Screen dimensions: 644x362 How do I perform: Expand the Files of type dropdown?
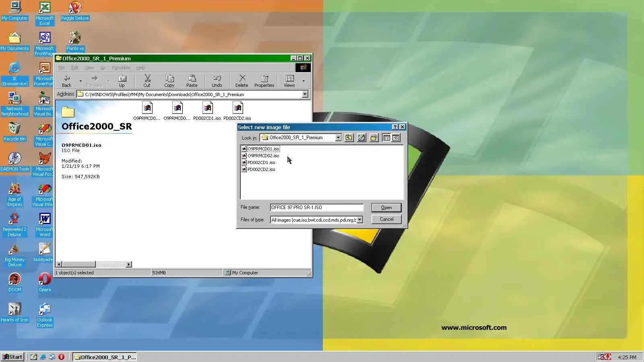(360, 220)
